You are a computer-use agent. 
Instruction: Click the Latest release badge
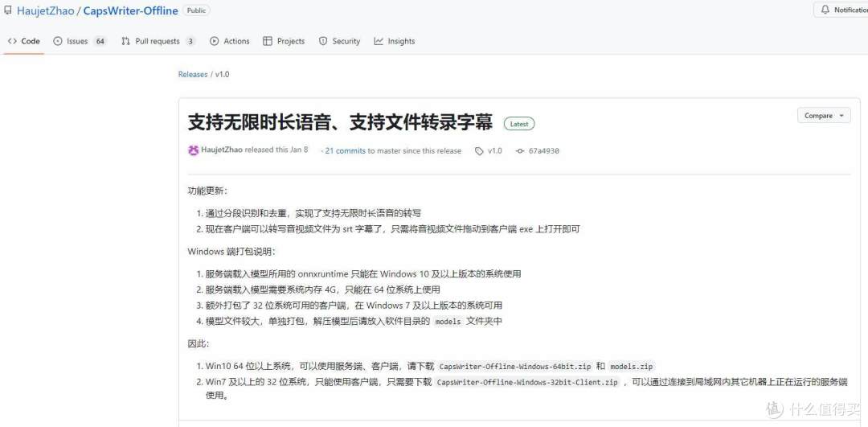click(519, 124)
